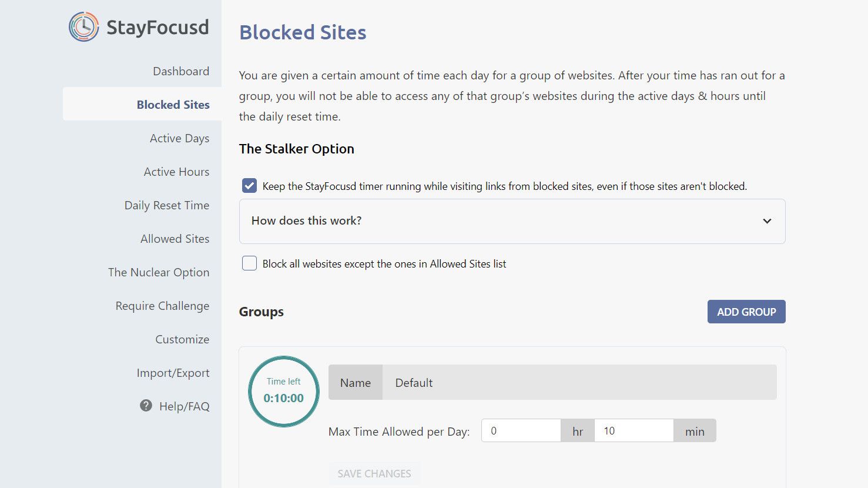Disable the Stalker Option timer checkbox

pyautogui.click(x=249, y=185)
